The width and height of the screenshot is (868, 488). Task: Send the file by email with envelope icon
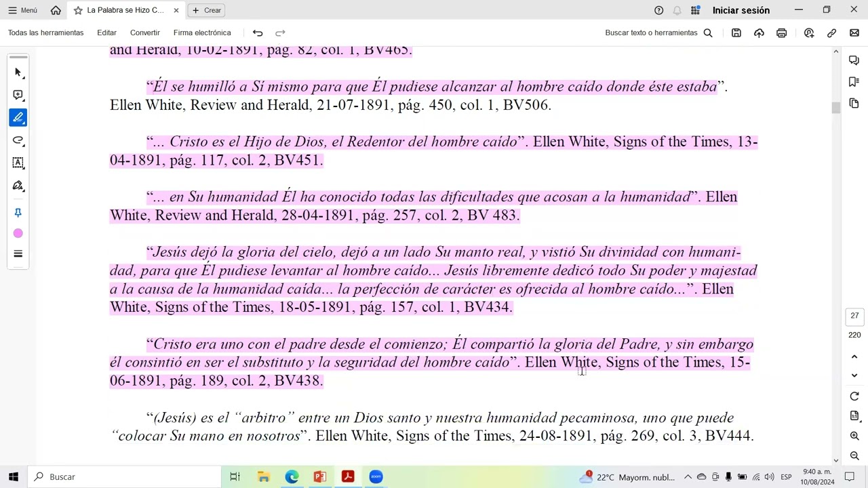click(x=854, y=33)
